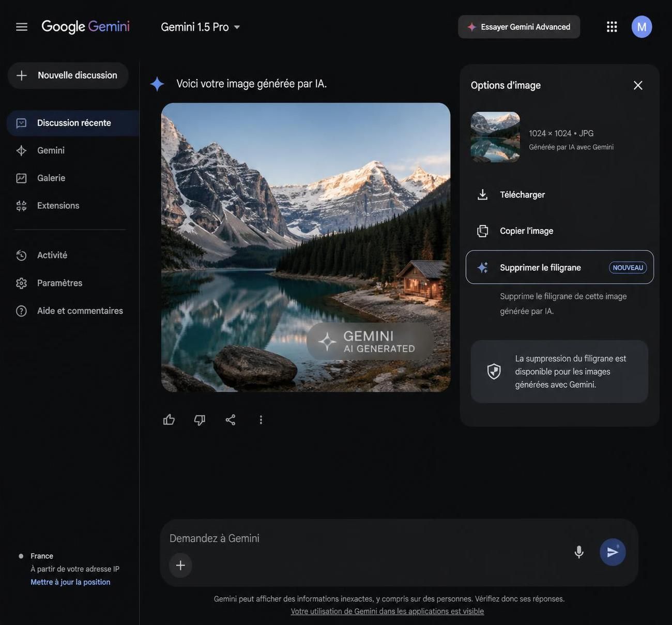Click Télécharger to download image
The image size is (672, 625).
click(560, 195)
